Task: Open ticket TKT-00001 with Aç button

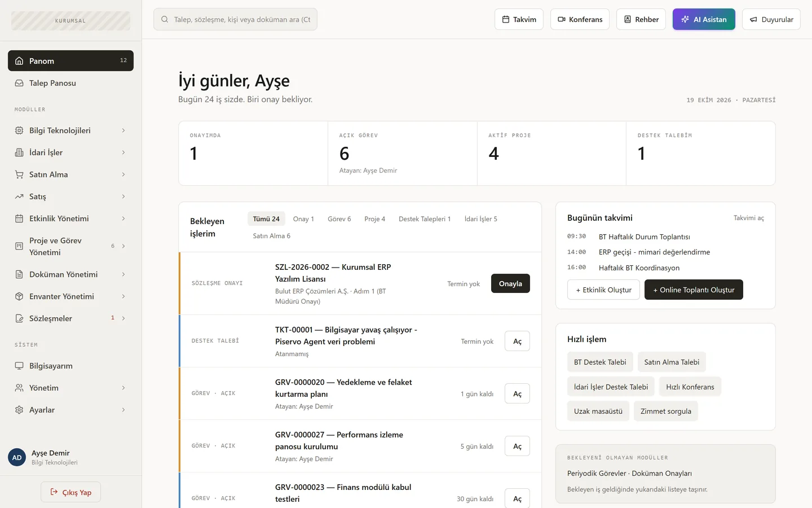Action: (x=517, y=341)
